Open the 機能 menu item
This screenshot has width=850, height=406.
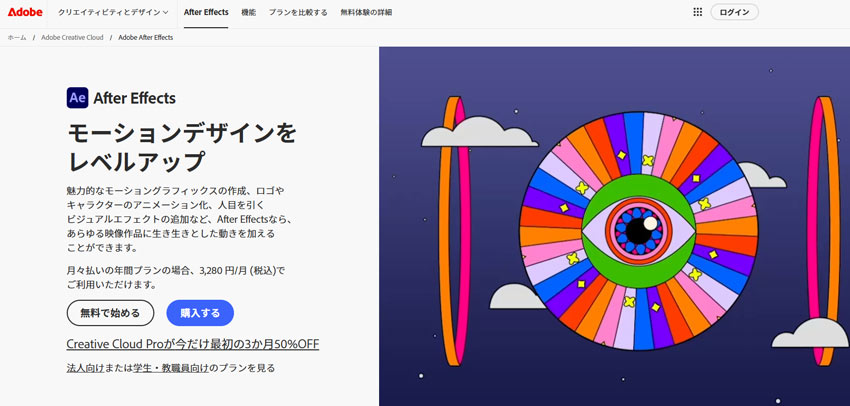pos(248,12)
